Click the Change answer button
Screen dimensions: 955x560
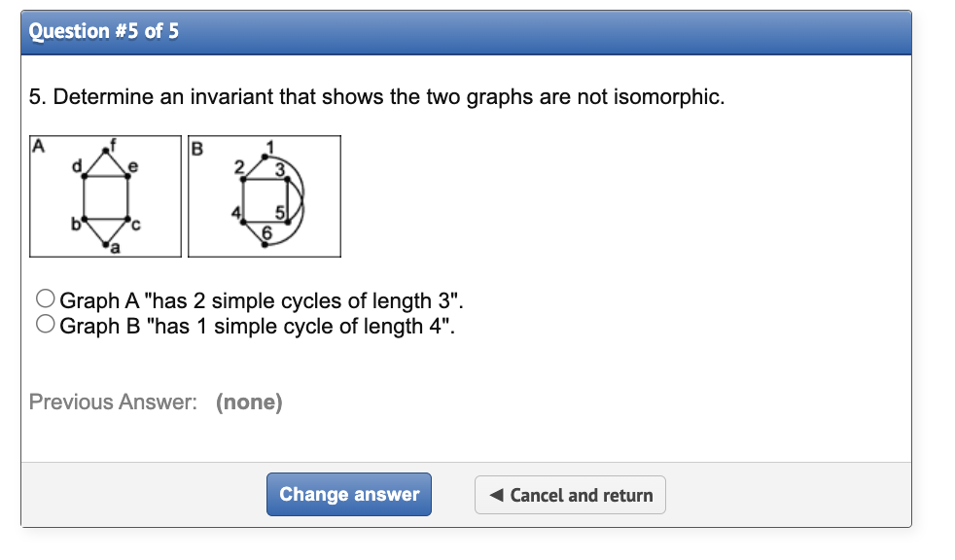pos(348,494)
